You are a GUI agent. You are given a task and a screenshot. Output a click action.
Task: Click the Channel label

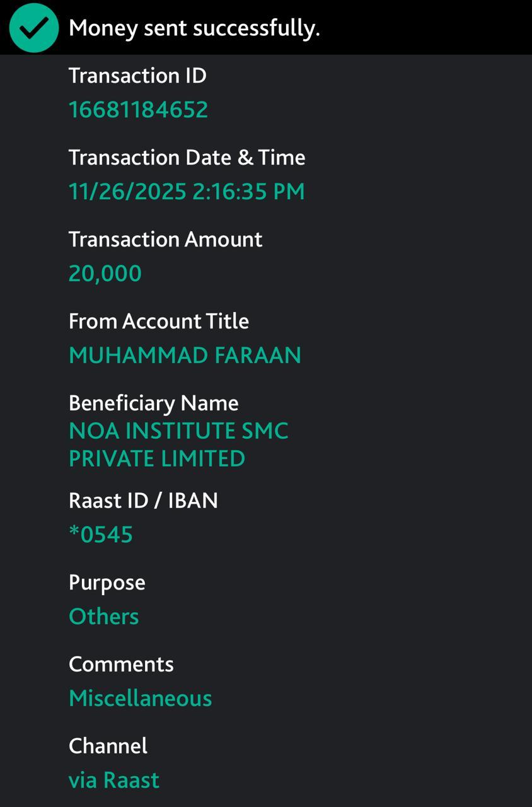[x=108, y=746]
